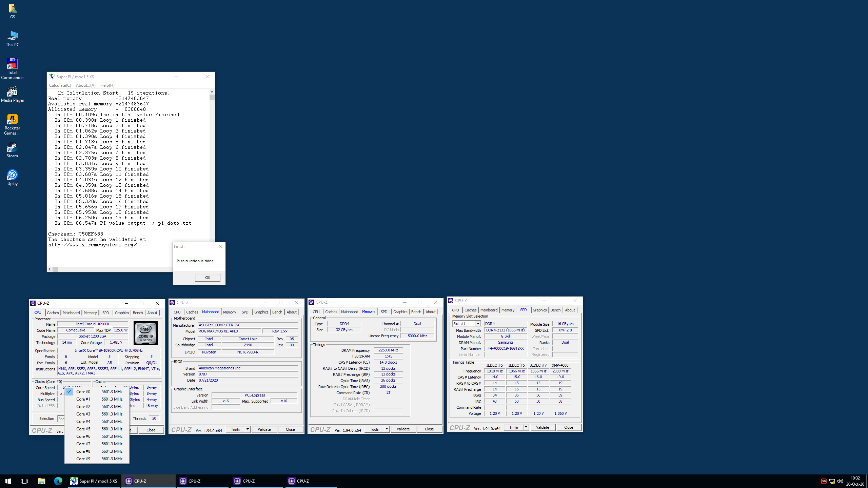The image size is (868, 488).
Task: Open the Help(H) menu in Super PI
Action: click(107, 85)
